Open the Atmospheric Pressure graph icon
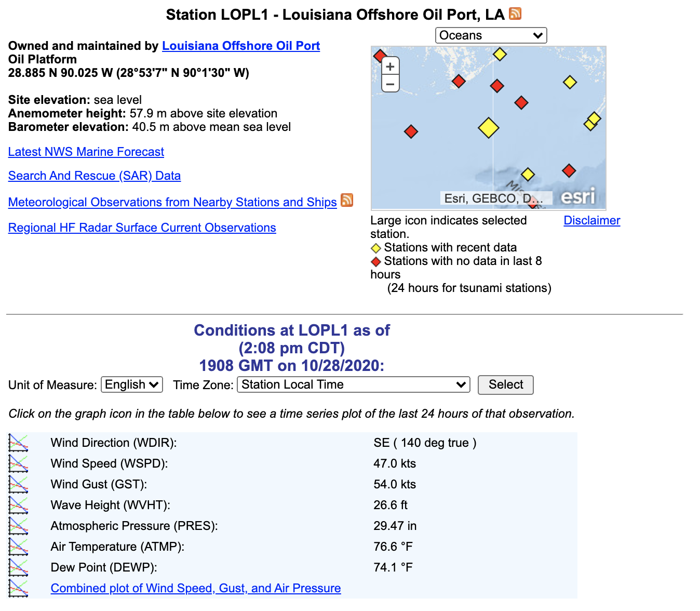This screenshot has height=611, width=700. [x=18, y=526]
